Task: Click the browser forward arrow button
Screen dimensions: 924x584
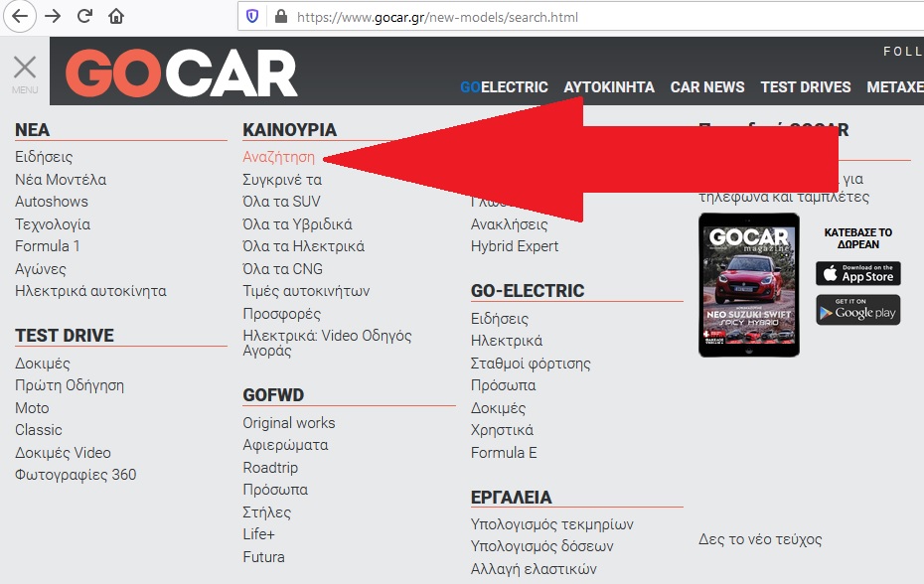Action: point(53,16)
